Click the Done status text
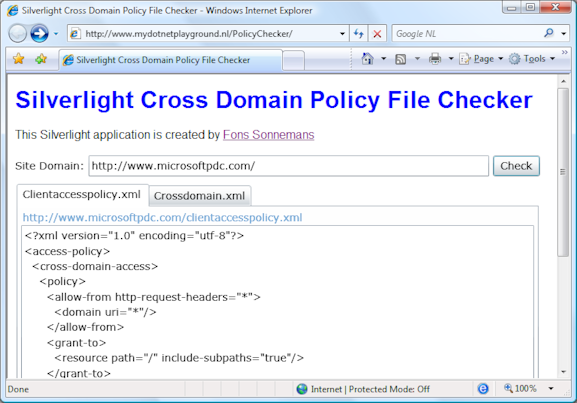The width and height of the screenshot is (577, 403). (x=18, y=389)
